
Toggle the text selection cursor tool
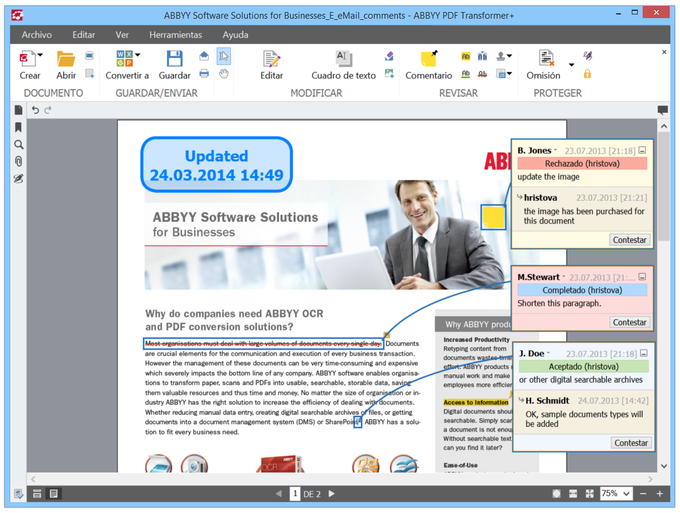click(x=223, y=56)
